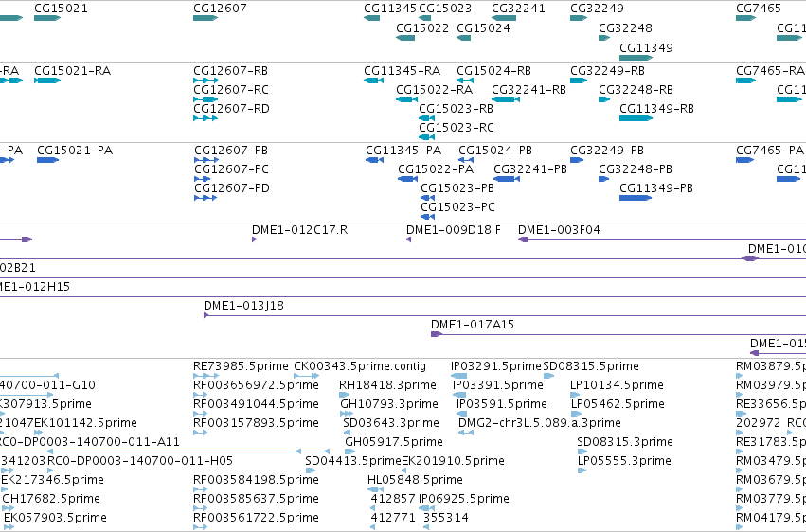Open clone label DME1-013J18
Screen dimensions: 806x532
click(243, 306)
